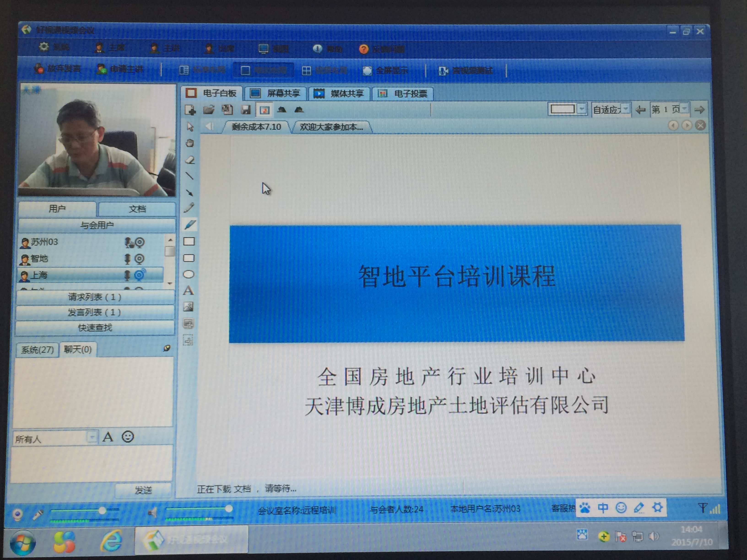Go to next page with right arrow
The image size is (747, 560).
[700, 110]
